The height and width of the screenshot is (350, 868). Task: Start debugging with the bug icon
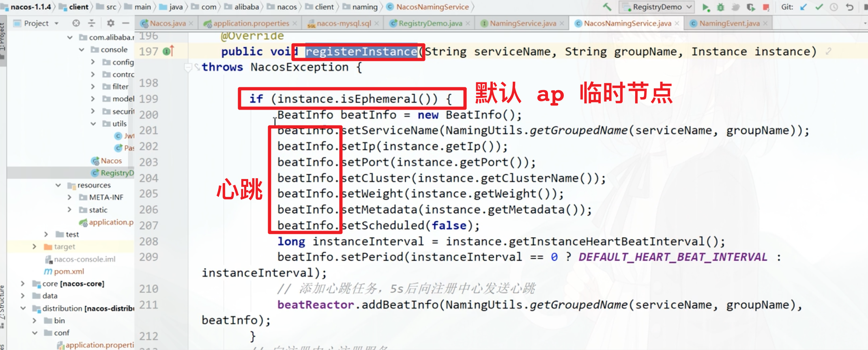coord(721,7)
